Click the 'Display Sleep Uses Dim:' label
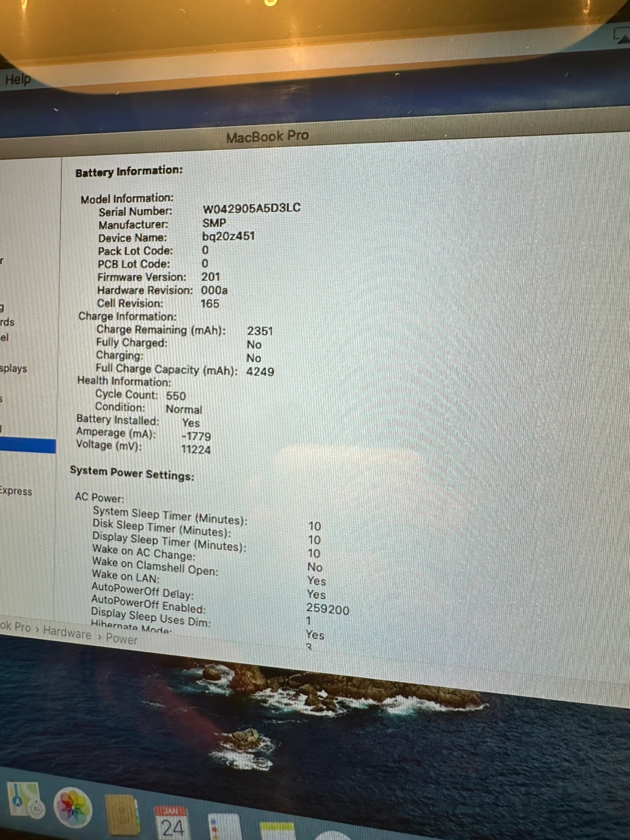Screen dimensions: 630x840 click(150, 617)
